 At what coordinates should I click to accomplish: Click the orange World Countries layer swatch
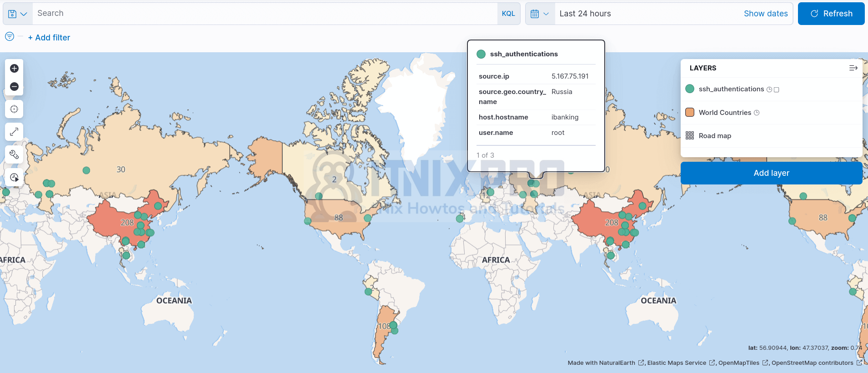coord(690,112)
